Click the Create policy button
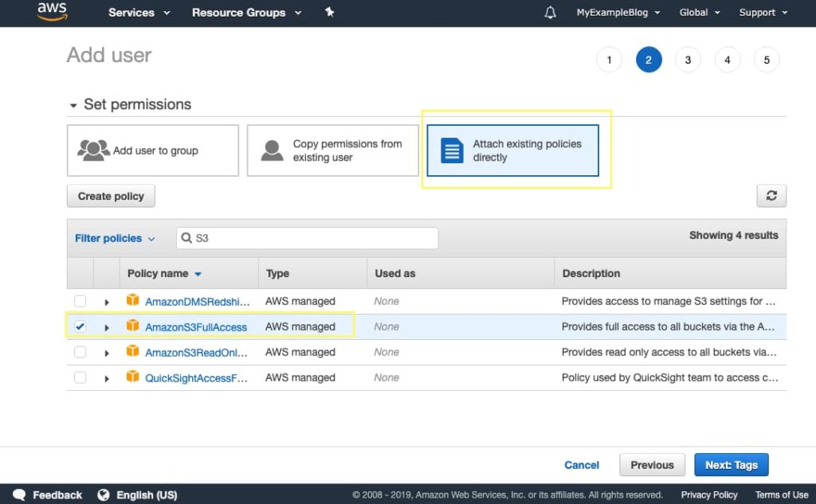 pyautogui.click(x=110, y=195)
